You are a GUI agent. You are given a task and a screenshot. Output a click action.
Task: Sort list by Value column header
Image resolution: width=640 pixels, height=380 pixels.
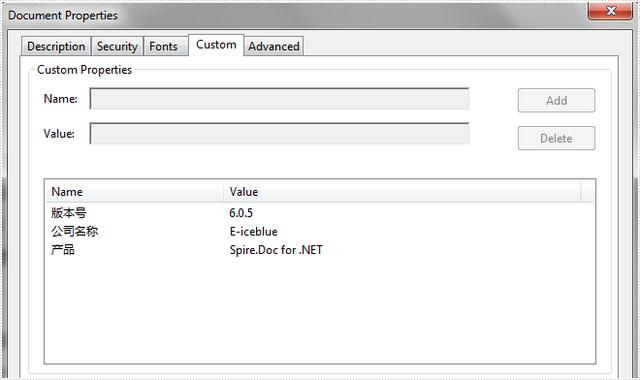pyautogui.click(x=402, y=192)
